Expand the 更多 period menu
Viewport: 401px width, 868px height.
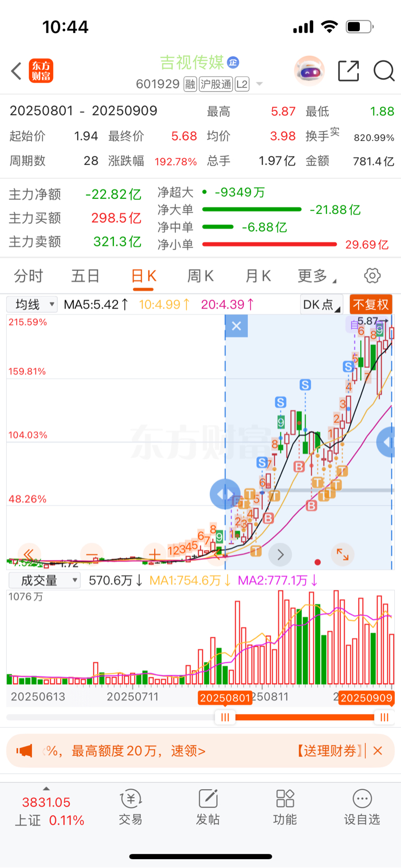317,276
